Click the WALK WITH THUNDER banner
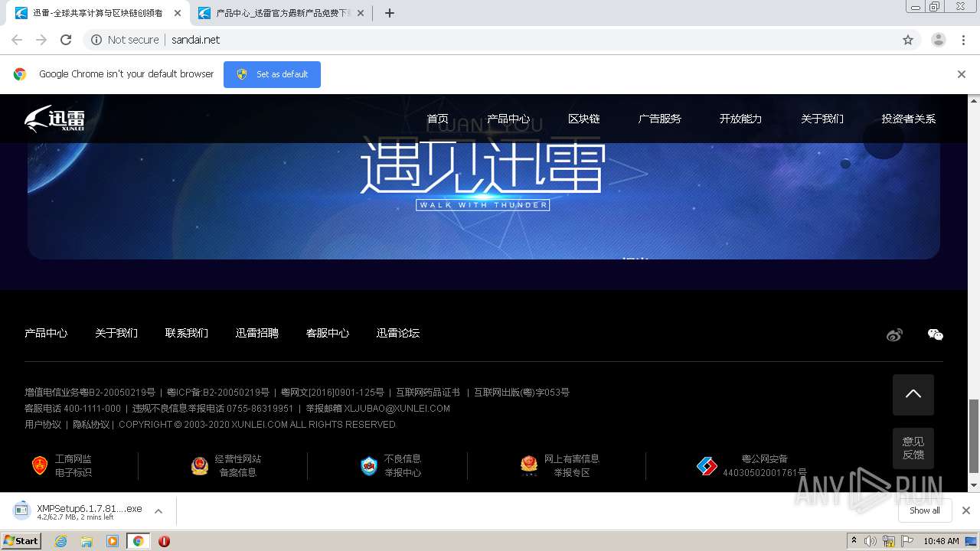This screenshot has width=980, height=551. click(483, 205)
